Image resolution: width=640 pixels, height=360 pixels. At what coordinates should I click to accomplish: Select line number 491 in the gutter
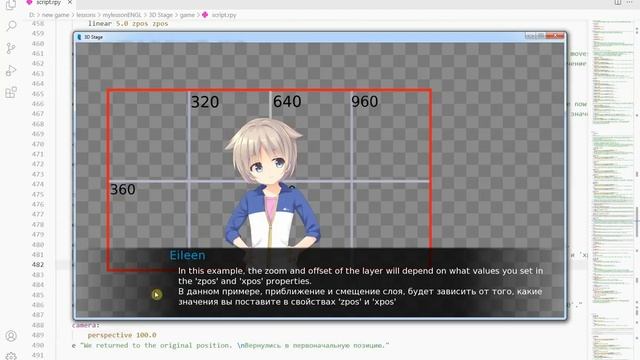tap(38, 355)
